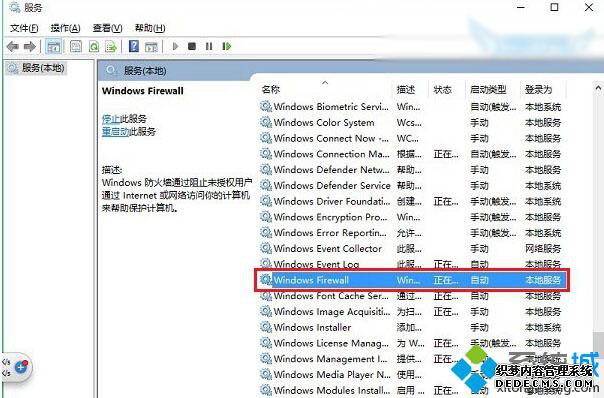This screenshot has width=604, height=398.
Task: Click the gear icon beside Windows Color System
Action: tap(266, 123)
